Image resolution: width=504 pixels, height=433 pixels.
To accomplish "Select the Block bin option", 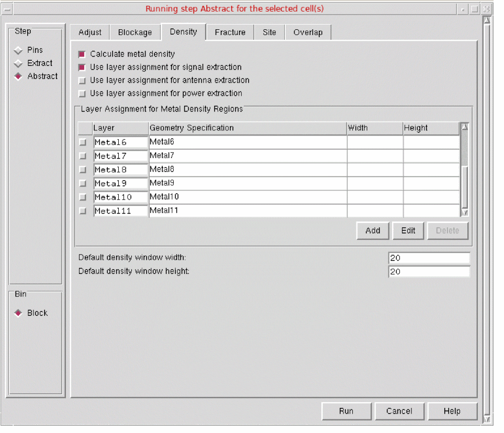I will coord(18,313).
